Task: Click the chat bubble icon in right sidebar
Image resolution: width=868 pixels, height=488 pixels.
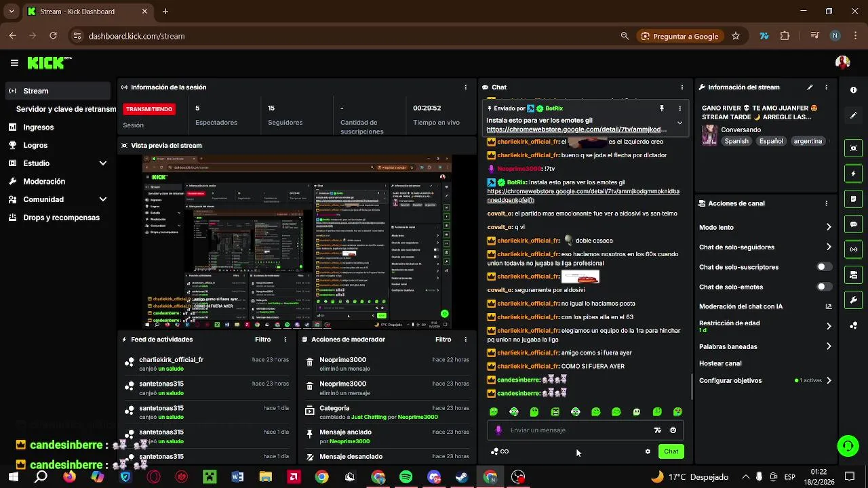Action: (x=853, y=224)
